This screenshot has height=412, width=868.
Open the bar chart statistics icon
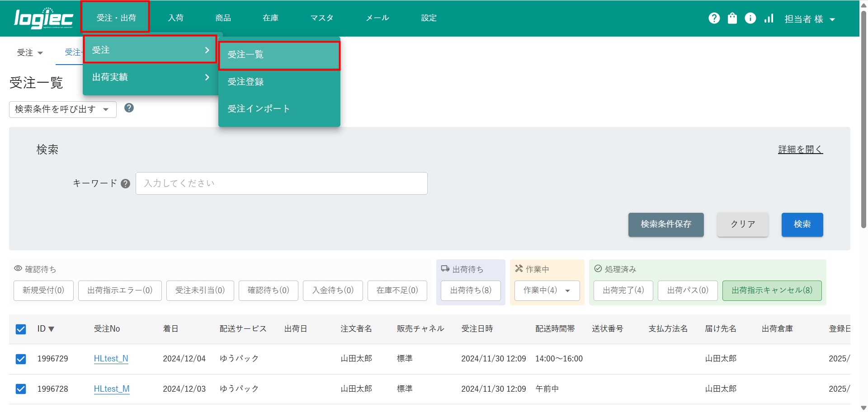769,18
